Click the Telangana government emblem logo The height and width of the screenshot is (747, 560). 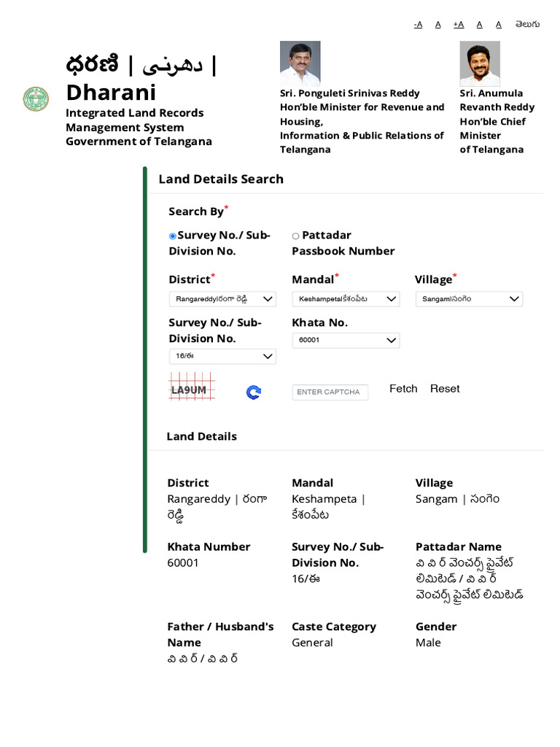click(x=36, y=98)
